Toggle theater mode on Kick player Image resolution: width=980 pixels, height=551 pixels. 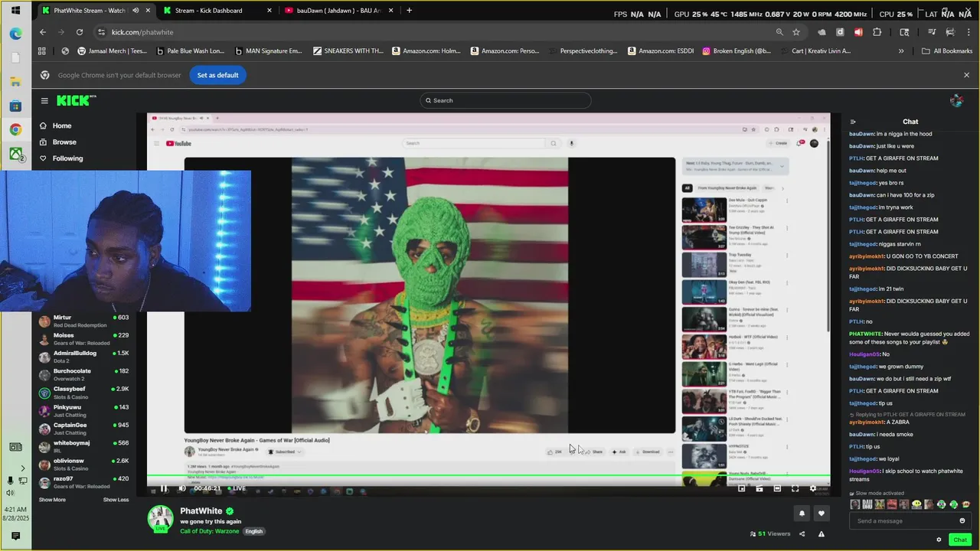tap(777, 488)
